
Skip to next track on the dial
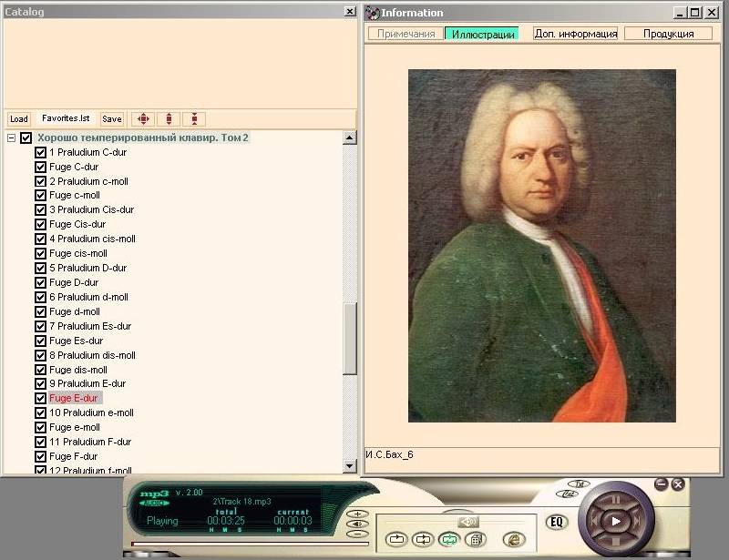637,521
